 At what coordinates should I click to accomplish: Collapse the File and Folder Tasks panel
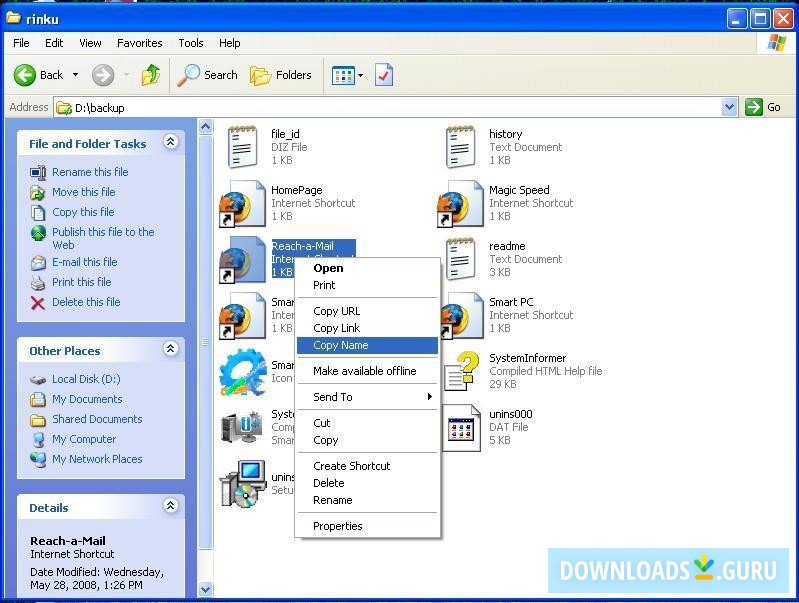[x=171, y=142]
